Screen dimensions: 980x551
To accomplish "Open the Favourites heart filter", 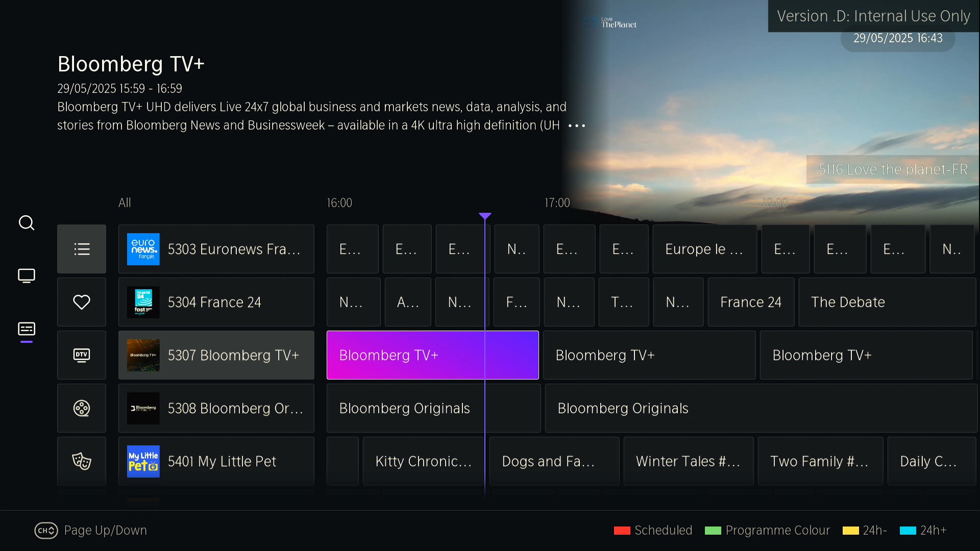I will pos(82,302).
